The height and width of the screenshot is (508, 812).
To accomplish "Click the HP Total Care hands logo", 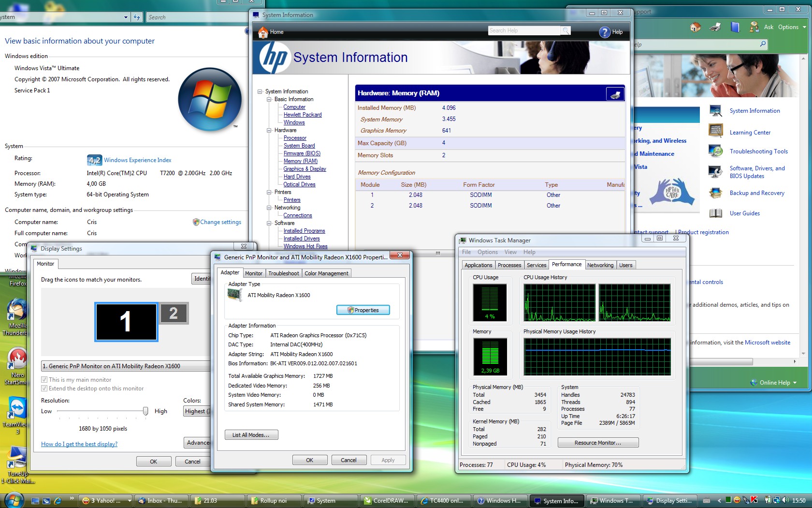I will [x=672, y=192].
